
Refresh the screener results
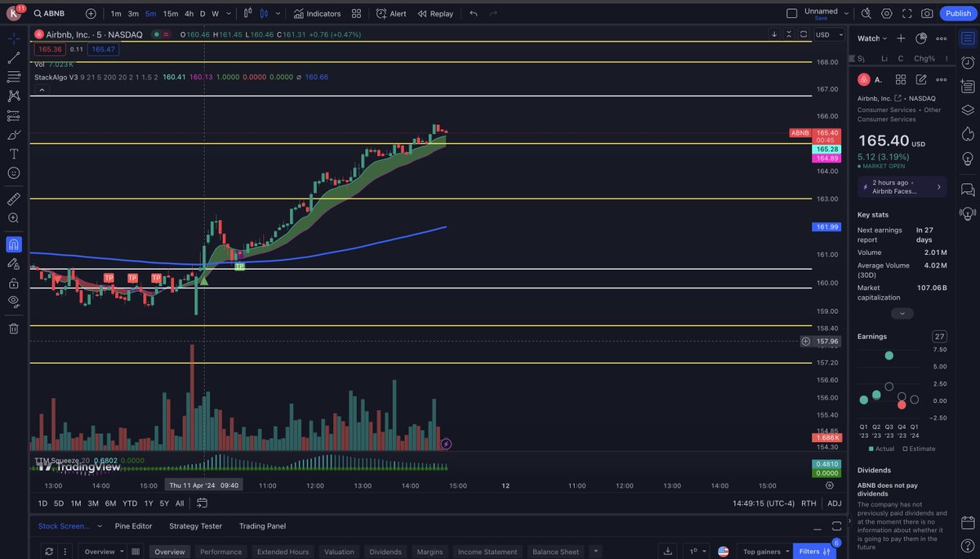pyautogui.click(x=49, y=552)
